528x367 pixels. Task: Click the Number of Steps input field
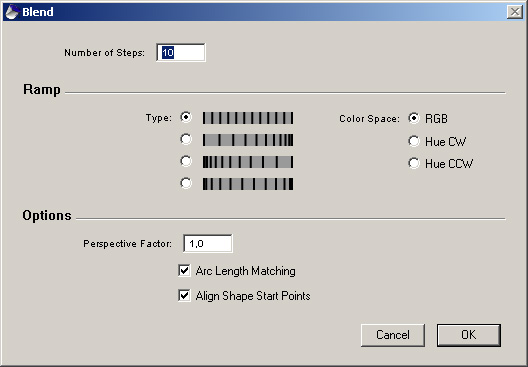coord(181,53)
